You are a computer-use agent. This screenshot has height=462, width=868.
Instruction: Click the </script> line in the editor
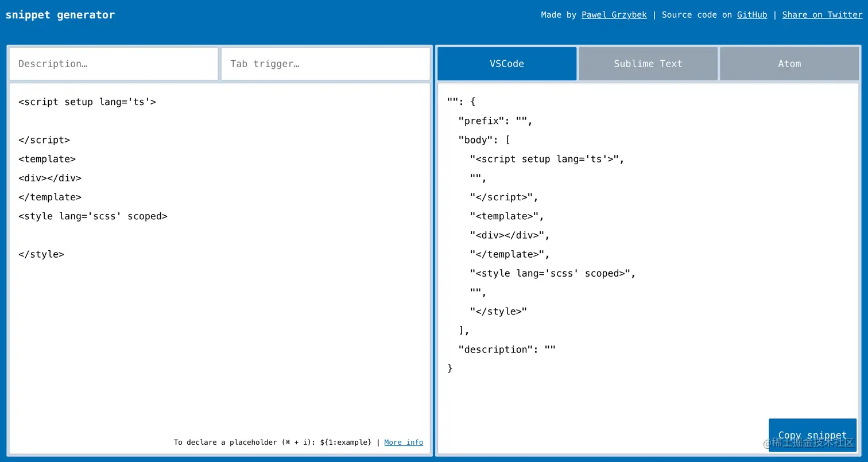44,140
